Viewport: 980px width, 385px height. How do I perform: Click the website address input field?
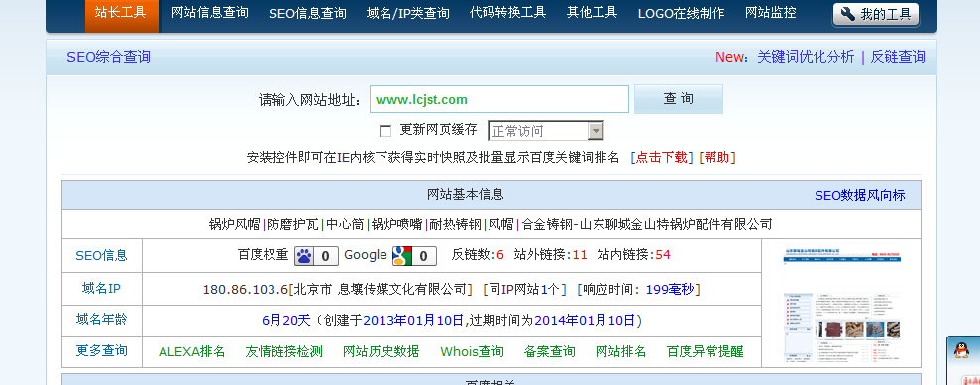coord(499,99)
